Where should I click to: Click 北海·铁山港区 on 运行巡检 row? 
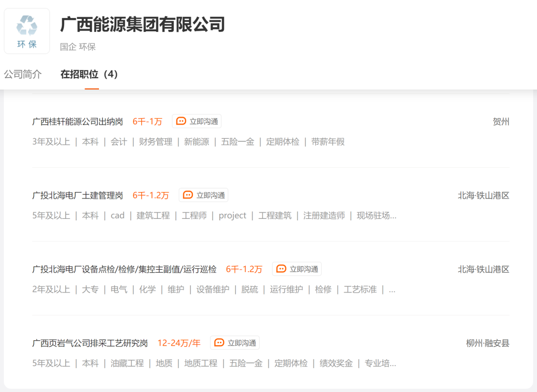[484, 269]
